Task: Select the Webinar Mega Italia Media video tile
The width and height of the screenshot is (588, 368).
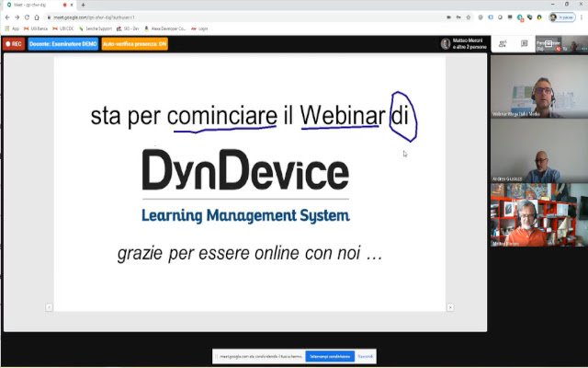Action: pos(539,86)
